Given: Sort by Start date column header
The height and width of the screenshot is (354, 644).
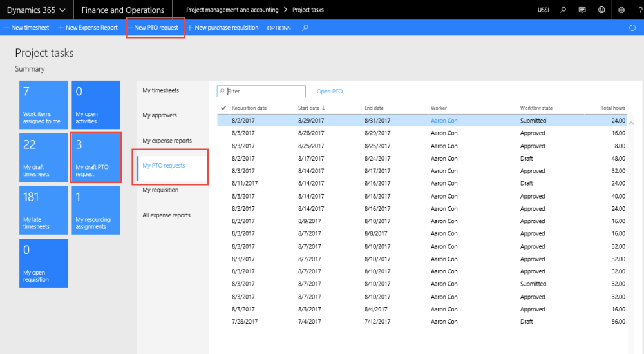Looking at the screenshot, I should 309,108.
